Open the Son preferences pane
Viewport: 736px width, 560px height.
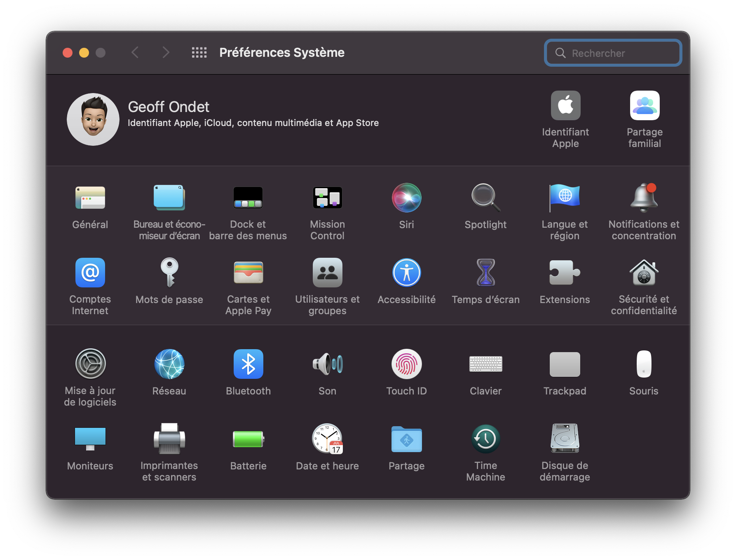328,364
